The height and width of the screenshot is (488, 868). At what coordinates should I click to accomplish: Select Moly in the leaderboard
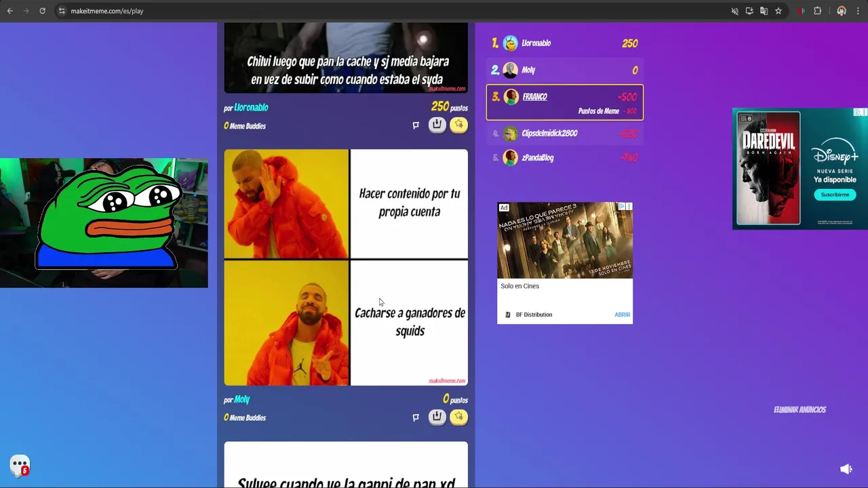click(x=565, y=70)
